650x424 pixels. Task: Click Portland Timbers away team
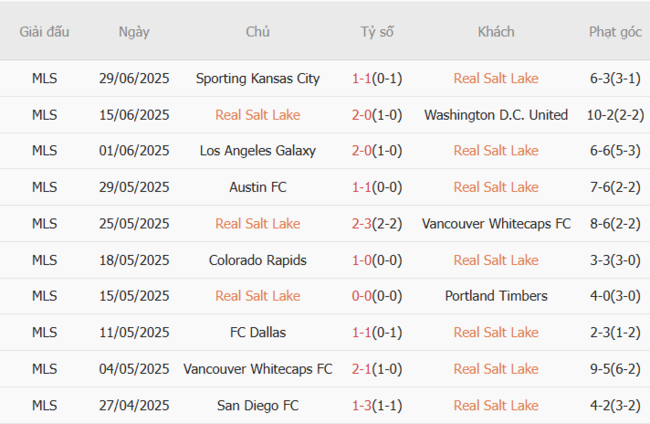point(496,296)
